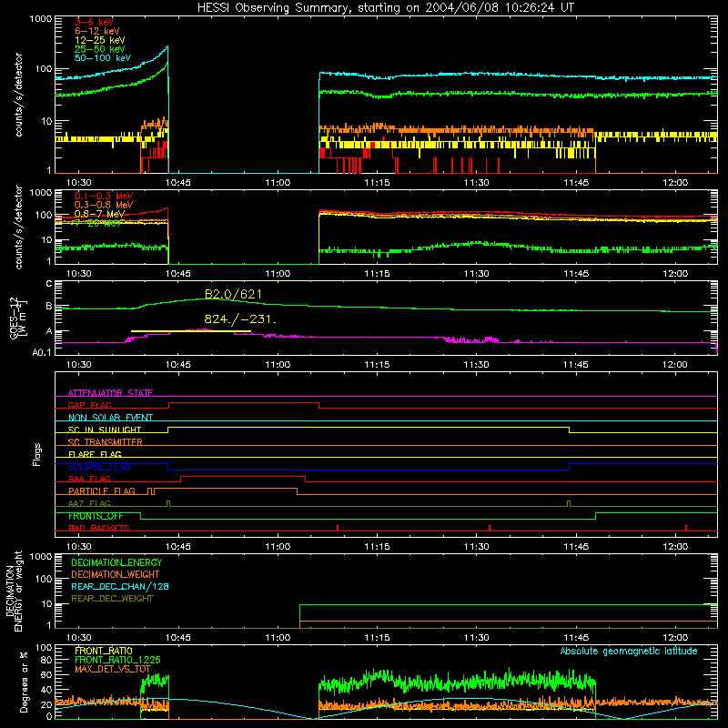Click the GOES-12 [W m-2] axis label
The width and height of the screenshot is (728, 728).
pyautogui.click(x=18, y=319)
